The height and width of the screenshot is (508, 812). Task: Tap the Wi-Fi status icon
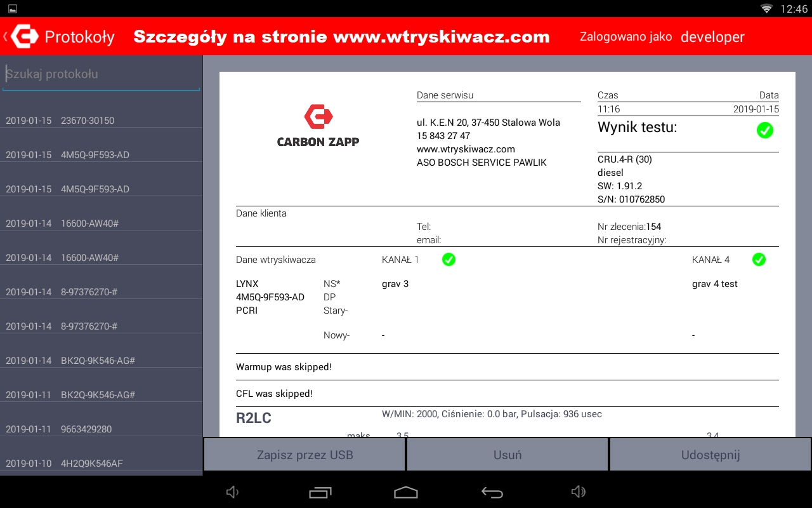click(x=767, y=8)
